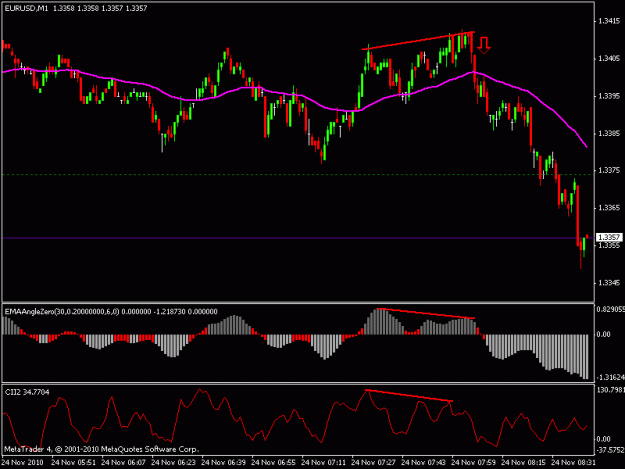
Task: Select the red divergence line on CII2 panel
Action: click(409, 395)
